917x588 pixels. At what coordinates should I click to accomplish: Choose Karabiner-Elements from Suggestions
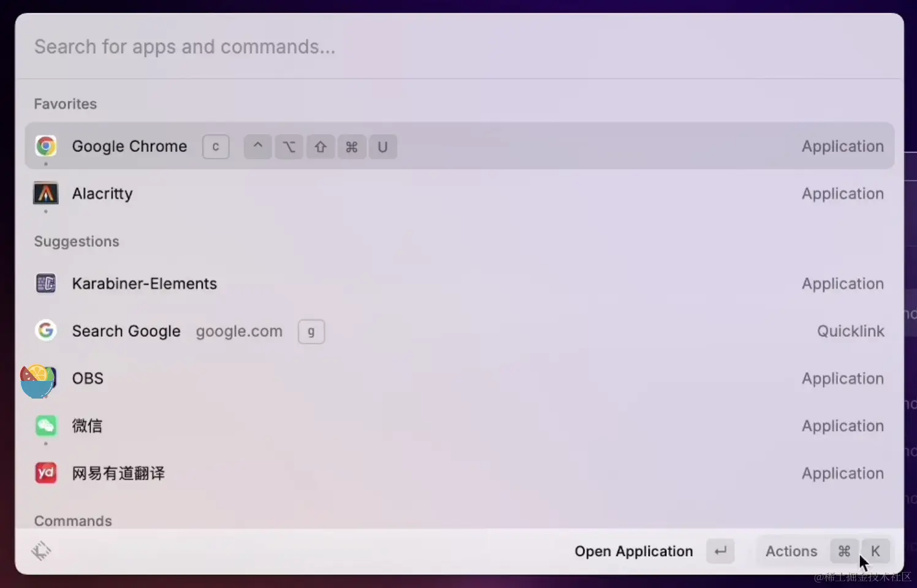tap(460, 284)
